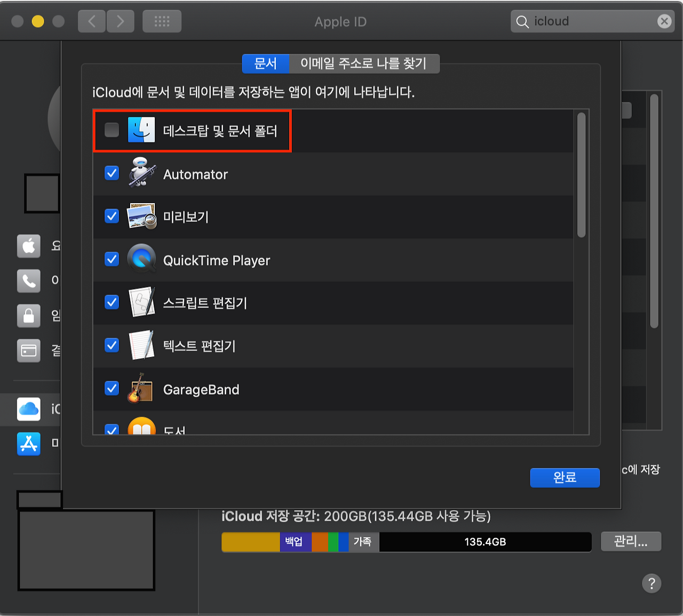
Task: Click the 텍스트 편집기 app icon
Action: click(x=141, y=346)
